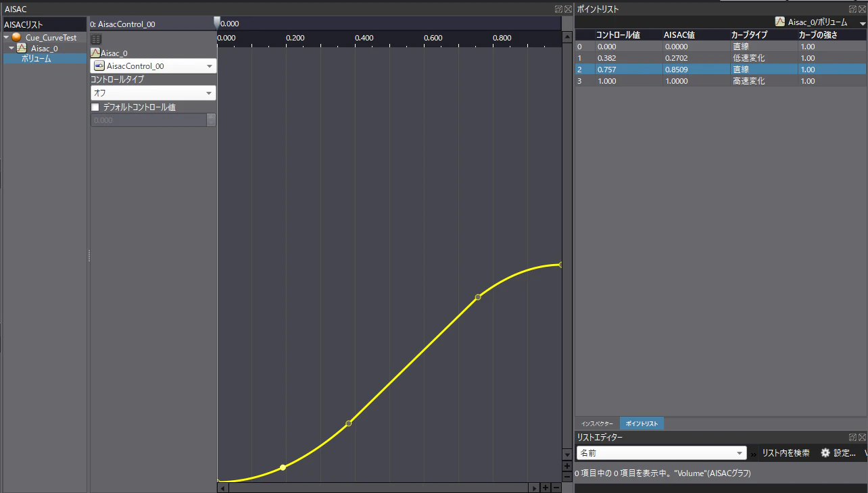
Task: Click the カーブタイプ column header
Action: coord(763,34)
